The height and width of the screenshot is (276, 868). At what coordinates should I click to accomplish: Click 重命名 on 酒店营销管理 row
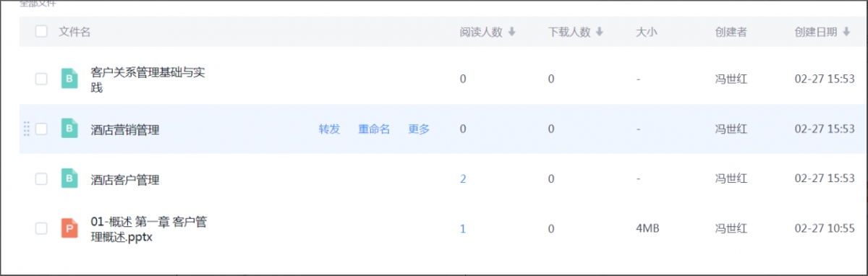tap(374, 129)
